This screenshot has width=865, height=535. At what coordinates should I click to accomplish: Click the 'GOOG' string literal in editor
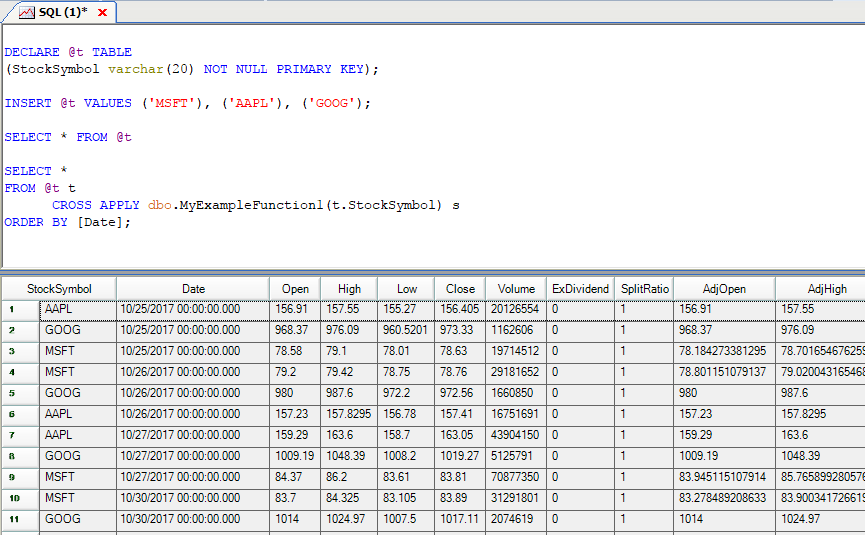tap(332, 104)
